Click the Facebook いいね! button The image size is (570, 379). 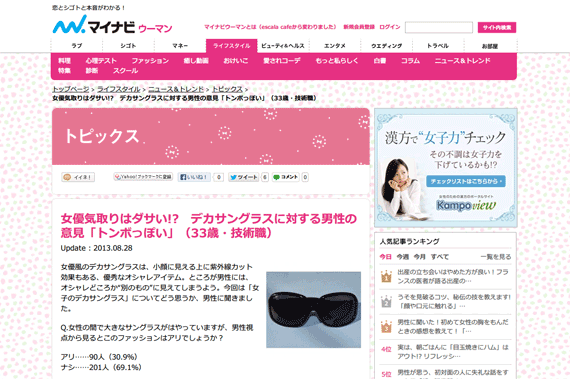(x=194, y=177)
